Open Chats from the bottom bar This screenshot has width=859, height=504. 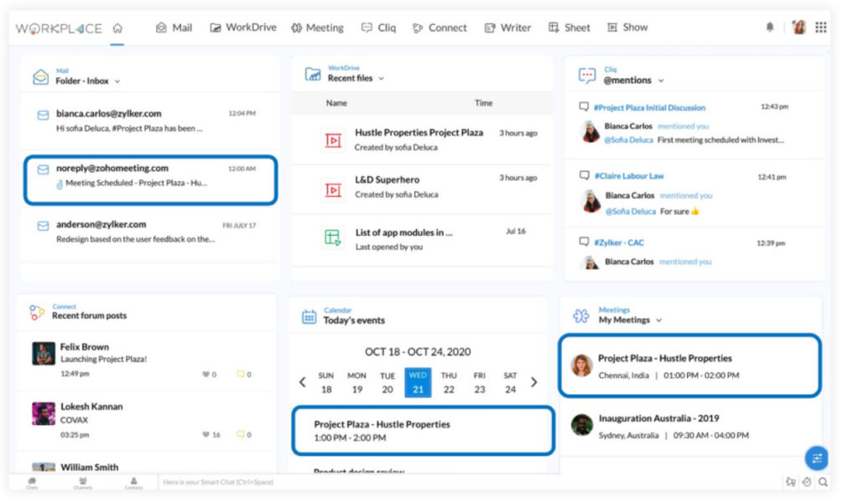coord(32,482)
